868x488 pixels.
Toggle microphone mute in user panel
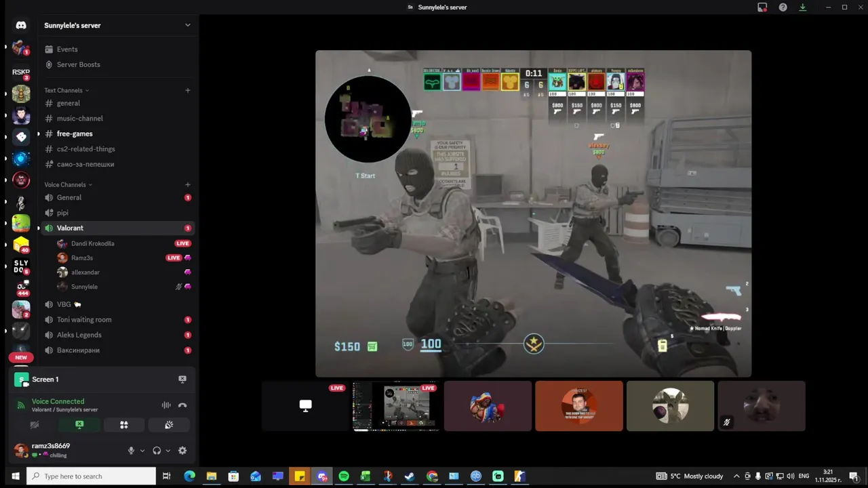131,451
